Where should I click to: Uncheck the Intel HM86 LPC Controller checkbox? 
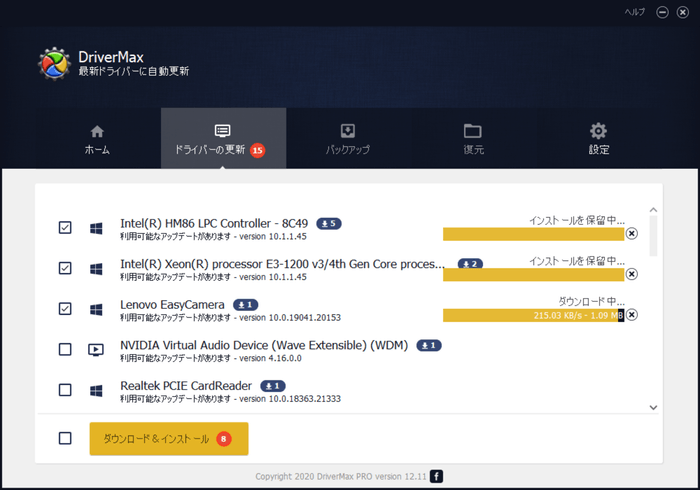[65, 228]
